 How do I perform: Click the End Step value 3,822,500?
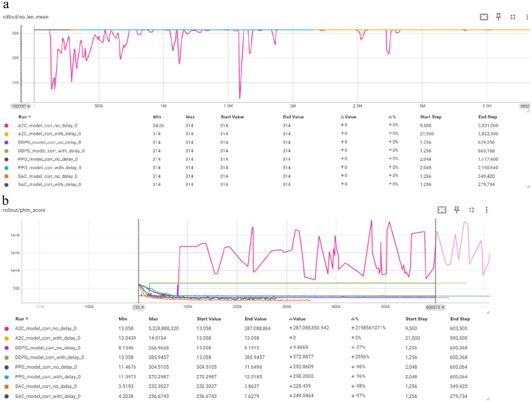(488, 134)
